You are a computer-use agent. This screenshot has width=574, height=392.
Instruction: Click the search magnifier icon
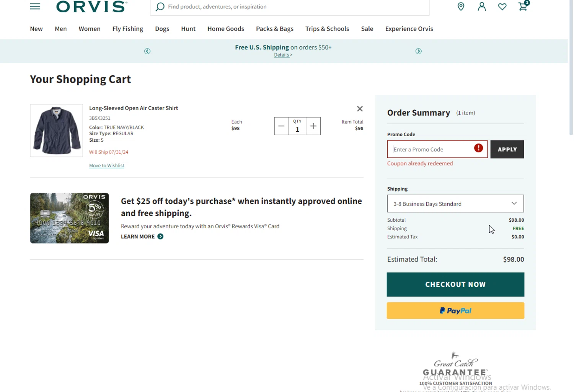point(160,7)
